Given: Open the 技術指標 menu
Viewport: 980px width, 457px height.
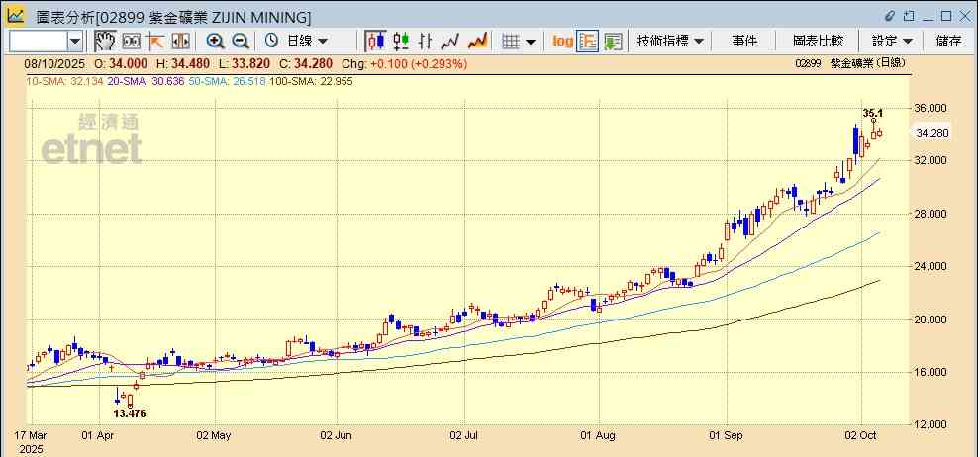Looking at the screenshot, I should point(670,41).
